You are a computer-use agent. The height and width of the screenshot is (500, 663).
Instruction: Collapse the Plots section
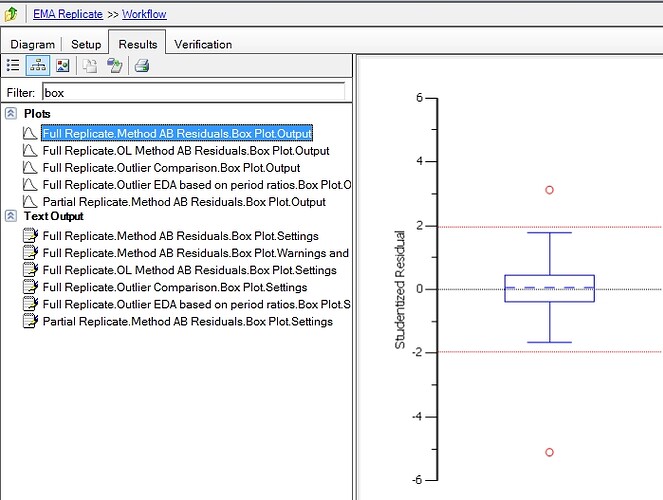click(x=11, y=113)
